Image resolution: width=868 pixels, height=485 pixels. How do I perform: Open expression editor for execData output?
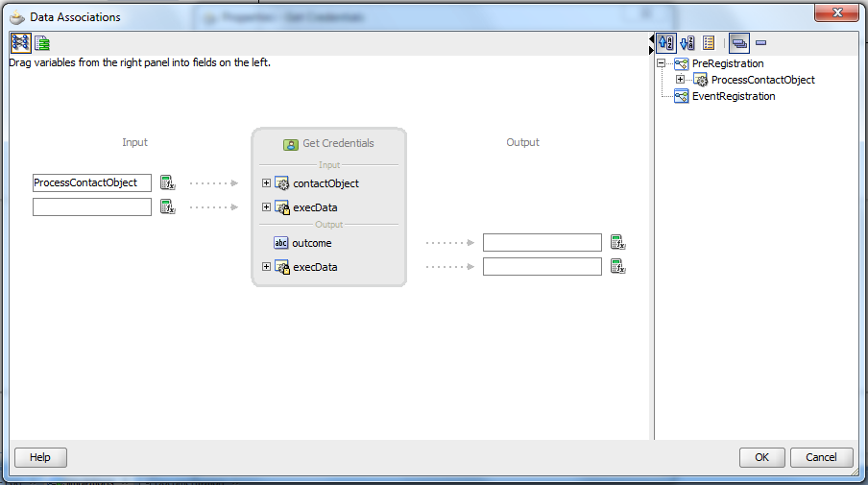(x=617, y=267)
